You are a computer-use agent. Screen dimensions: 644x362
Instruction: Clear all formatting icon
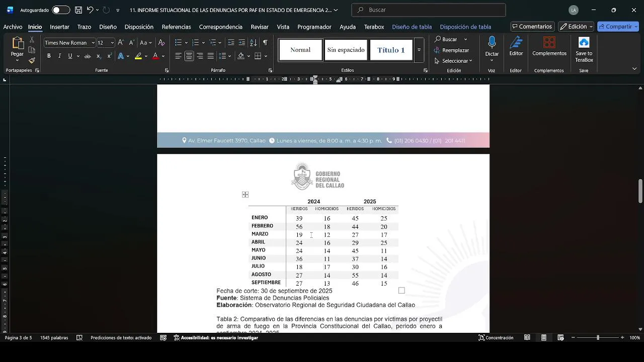162,43
